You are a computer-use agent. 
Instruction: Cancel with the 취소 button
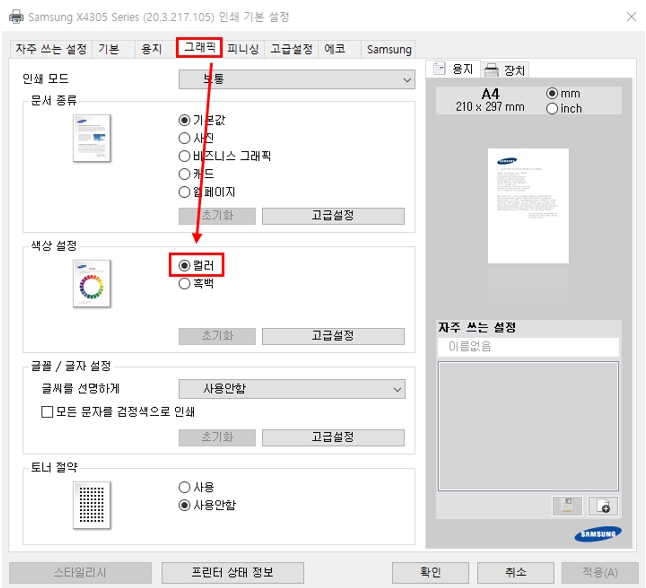click(x=515, y=573)
